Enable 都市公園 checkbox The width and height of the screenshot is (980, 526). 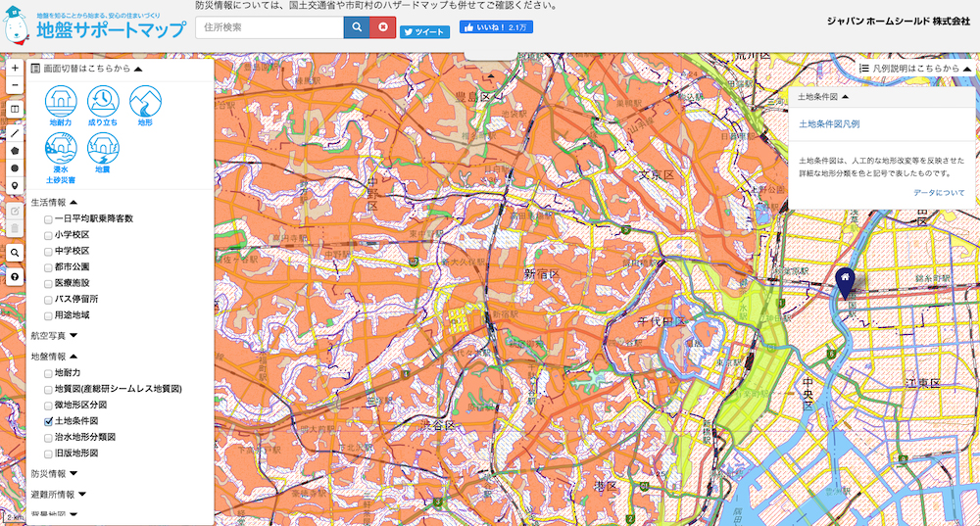[48, 267]
